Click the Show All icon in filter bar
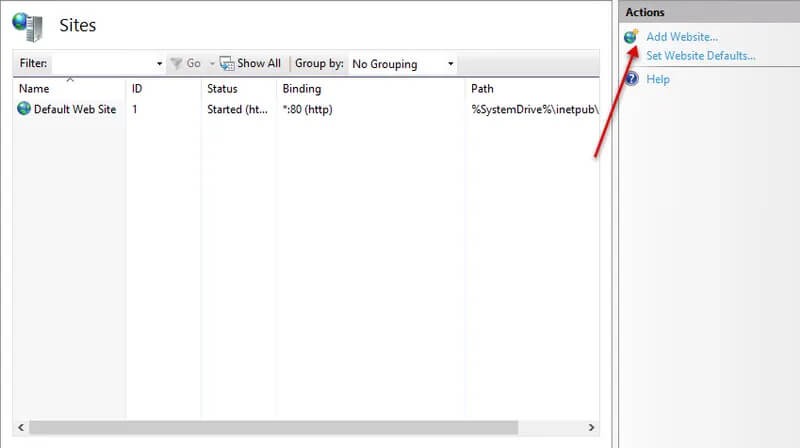 pyautogui.click(x=227, y=63)
